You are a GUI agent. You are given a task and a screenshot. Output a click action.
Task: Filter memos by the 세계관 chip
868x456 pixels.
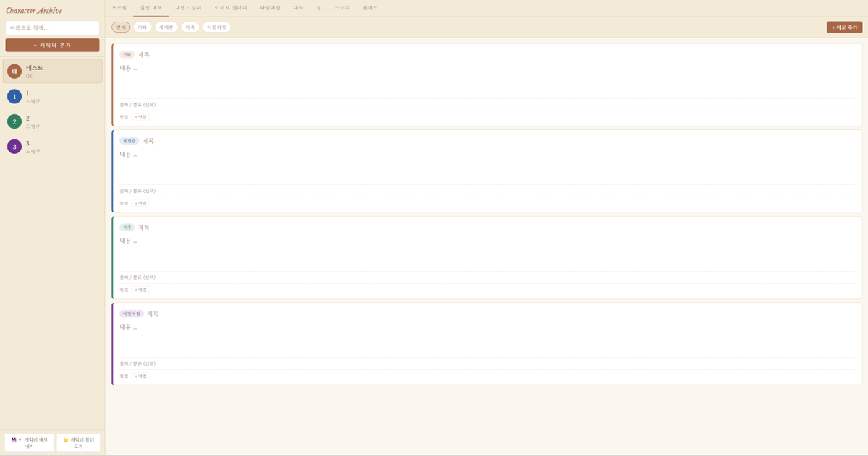click(x=166, y=27)
